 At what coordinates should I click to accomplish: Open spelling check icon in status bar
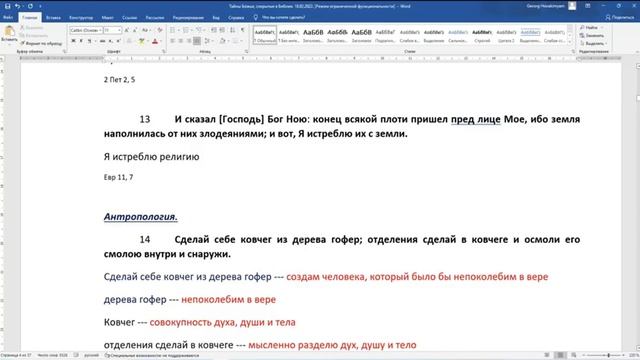point(76,356)
